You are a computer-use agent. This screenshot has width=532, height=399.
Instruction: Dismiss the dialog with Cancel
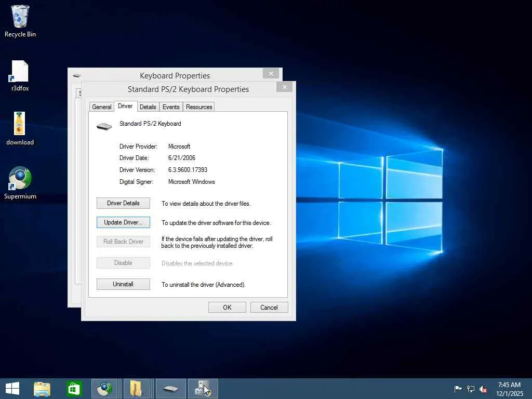(269, 308)
